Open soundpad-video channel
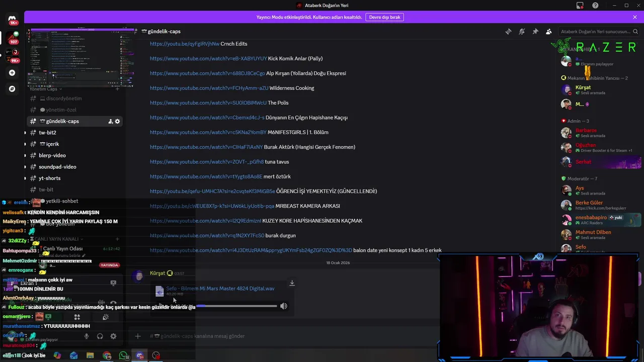This screenshot has width=644, height=362. click(74, 167)
